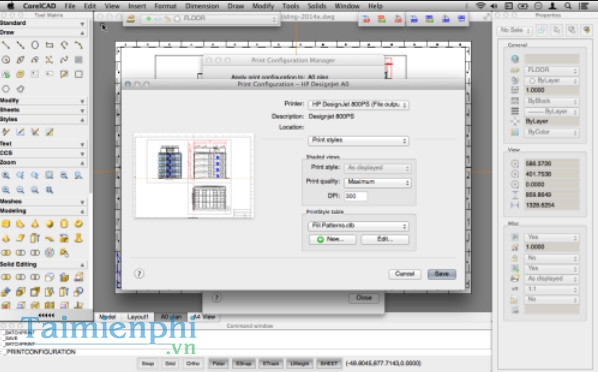Select the Wedge solid tool in Modeling
This screenshot has height=372, width=598.
pos(20,224)
